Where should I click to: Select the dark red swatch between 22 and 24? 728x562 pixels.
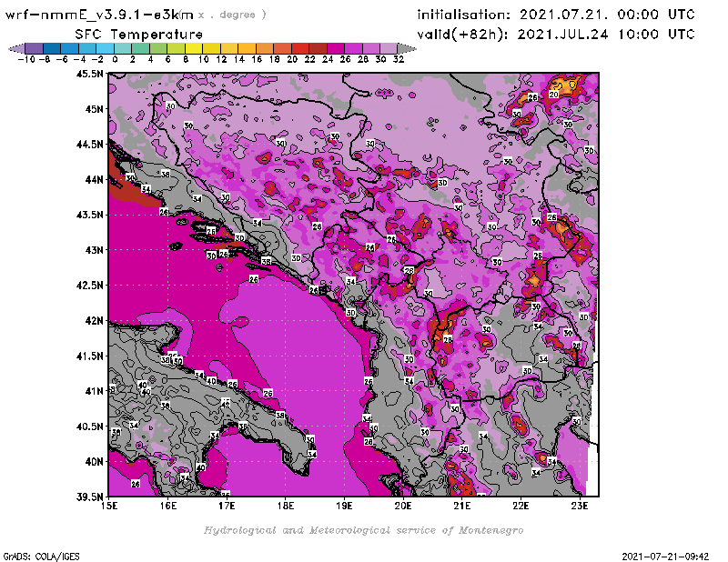pyautogui.click(x=318, y=49)
